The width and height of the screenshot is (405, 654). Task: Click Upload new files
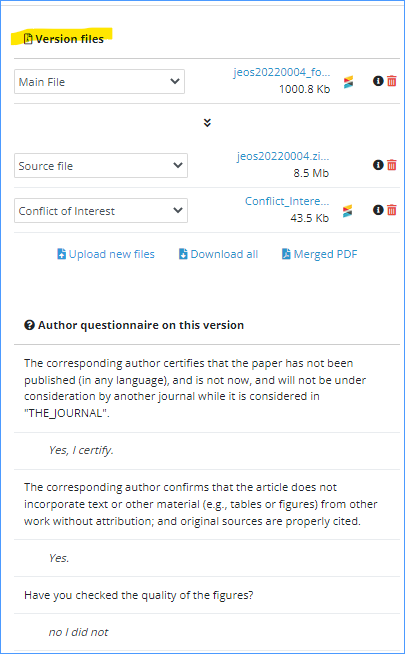(x=106, y=254)
